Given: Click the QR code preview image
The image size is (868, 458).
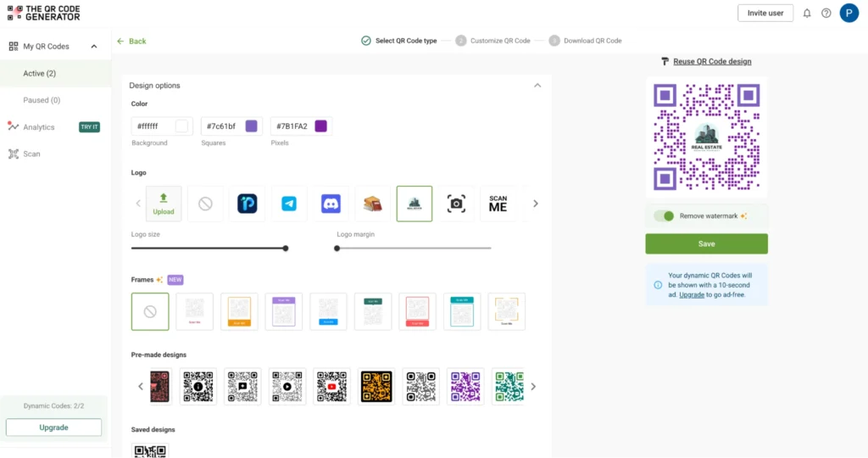Looking at the screenshot, I should pyautogui.click(x=706, y=137).
